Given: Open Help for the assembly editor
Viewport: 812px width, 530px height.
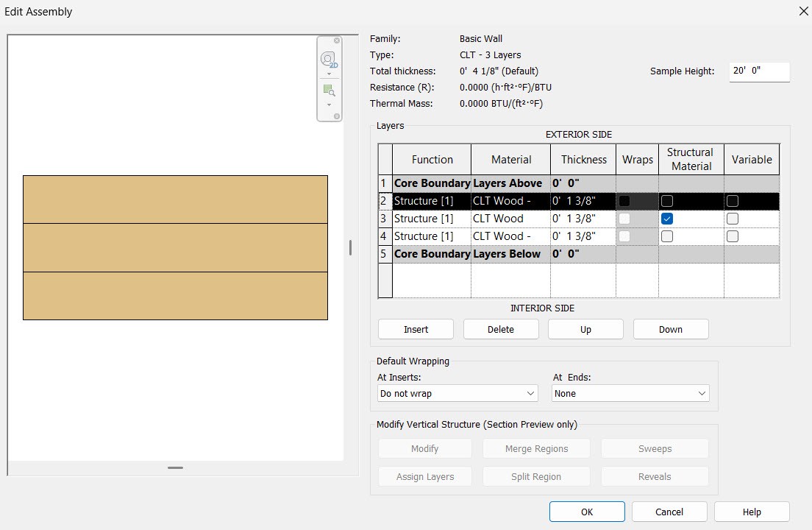Looking at the screenshot, I should (x=752, y=512).
